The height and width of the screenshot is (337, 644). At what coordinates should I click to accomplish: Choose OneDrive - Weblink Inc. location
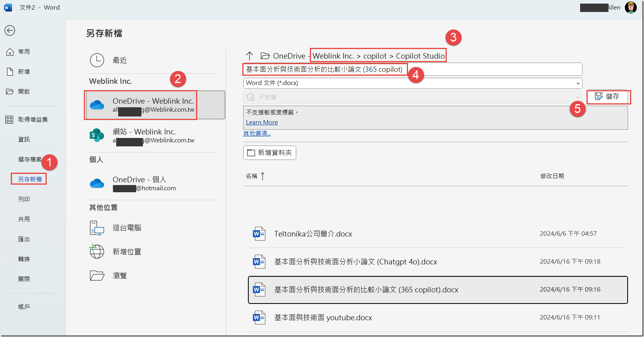click(156, 105)
